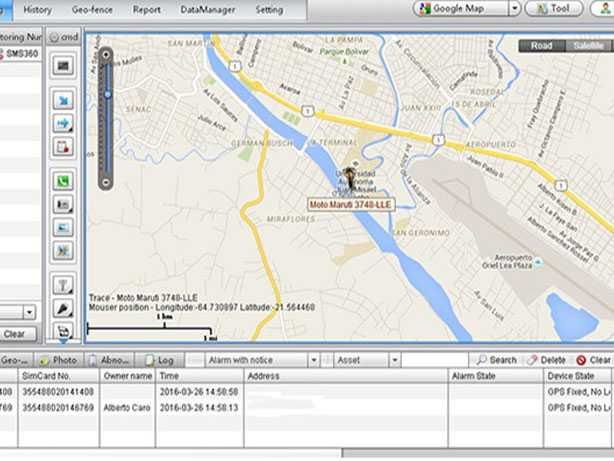Click the horizontal scrollbar under the table
The image size is (614, 461).
pos(478,453)
